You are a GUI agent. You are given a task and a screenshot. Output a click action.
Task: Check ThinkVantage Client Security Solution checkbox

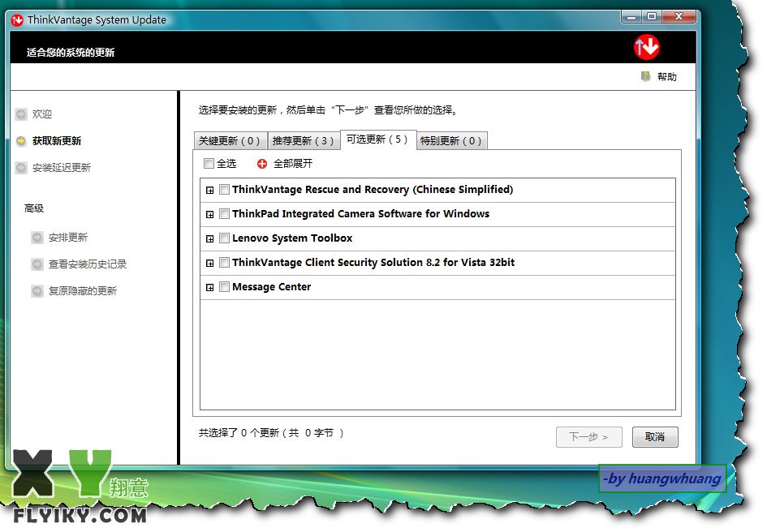tap(224, 263)
